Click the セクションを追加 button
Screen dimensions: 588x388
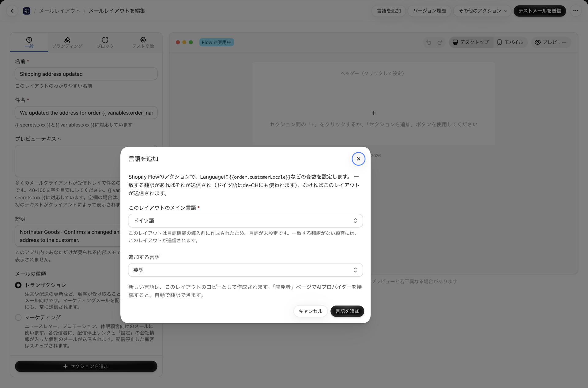(x=86, y=366)
